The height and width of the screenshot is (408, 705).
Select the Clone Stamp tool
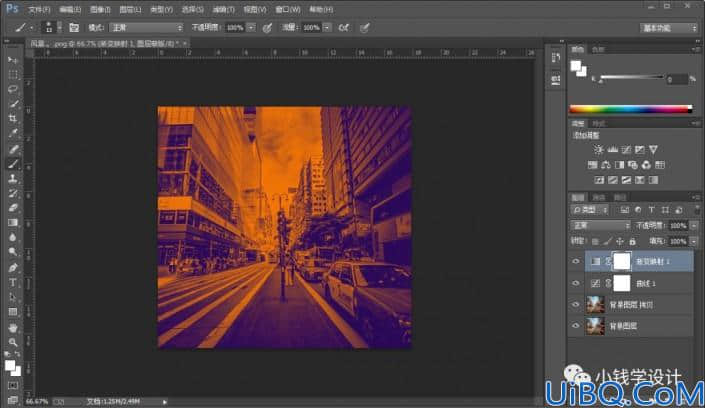point(13,179)
